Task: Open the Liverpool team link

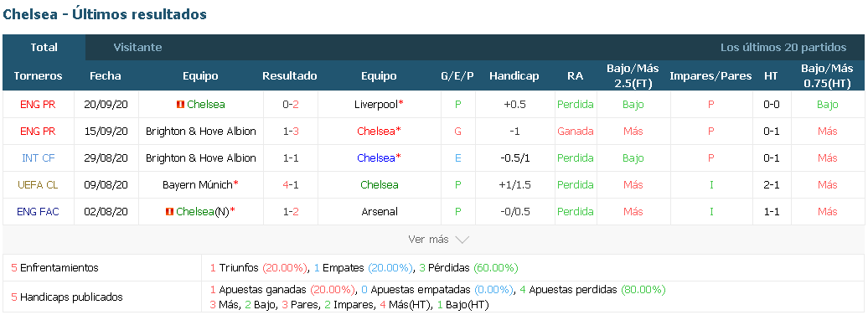Action: coord(376,105)
